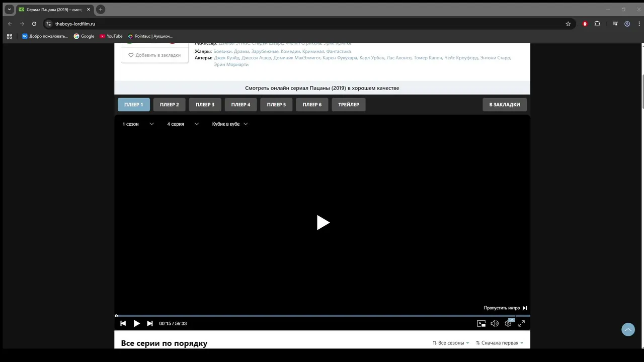
Task: Open the VK Добро пожаловать bookmark
Action: click(x=45, y=36)
